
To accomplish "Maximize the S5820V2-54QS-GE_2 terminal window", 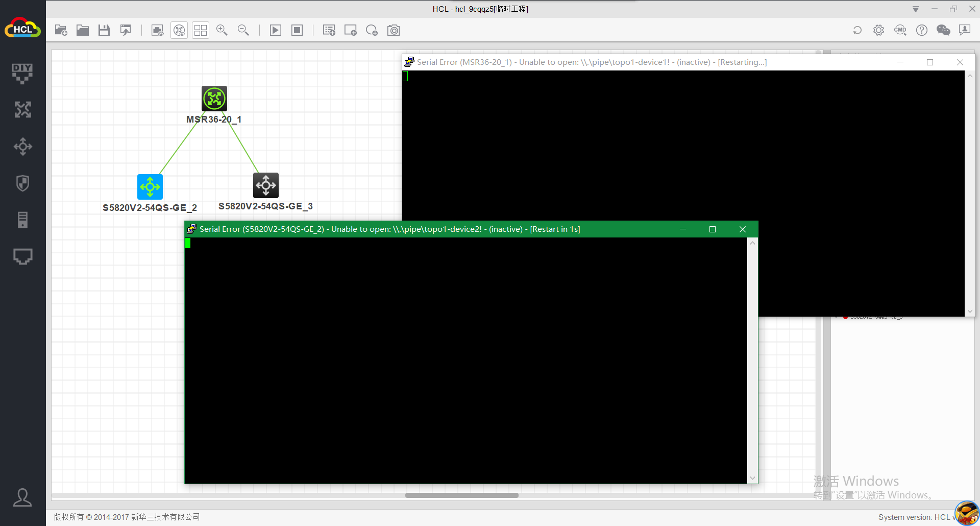I will coord(713,229).
